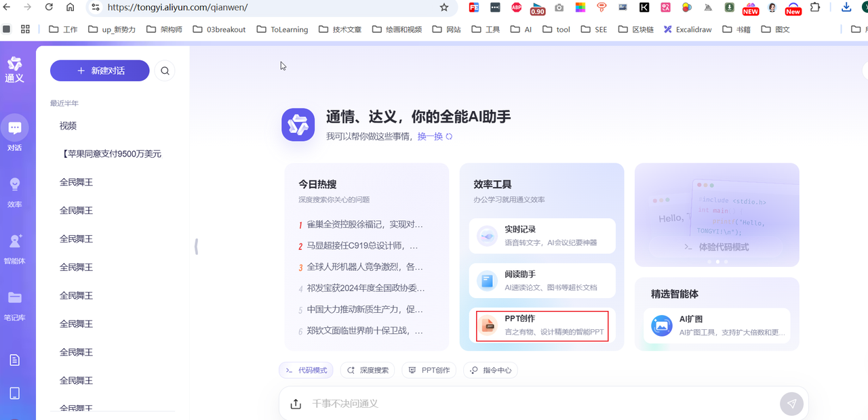Open hot search 全球人形机器人竞争激烈
The height and width of the screenshot is (420, 868).
click(361, 267)
